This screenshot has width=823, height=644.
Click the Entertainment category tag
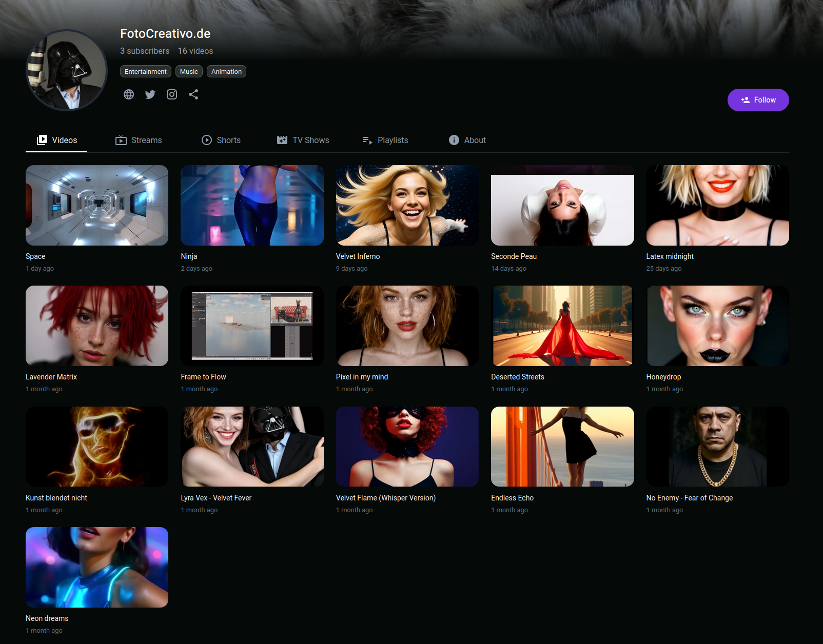tap(146, 72)
